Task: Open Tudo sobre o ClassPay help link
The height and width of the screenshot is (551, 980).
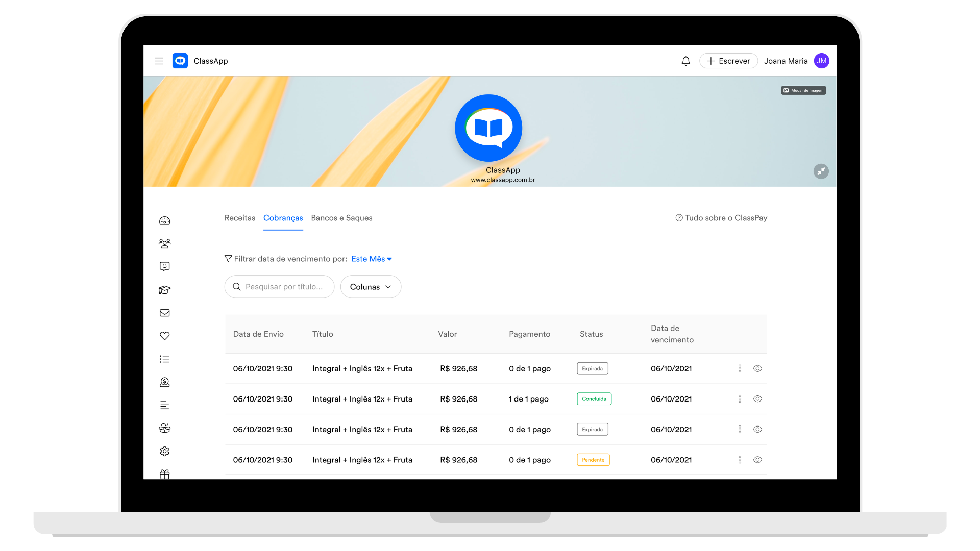Action: (x=721, y=218)
